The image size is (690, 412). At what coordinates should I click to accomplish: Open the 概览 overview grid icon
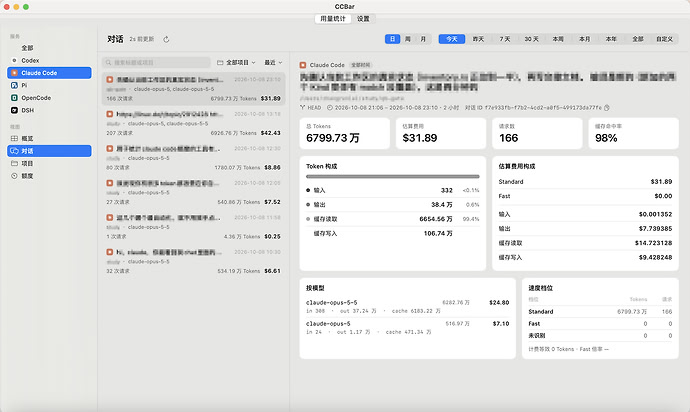pos(14,138)
